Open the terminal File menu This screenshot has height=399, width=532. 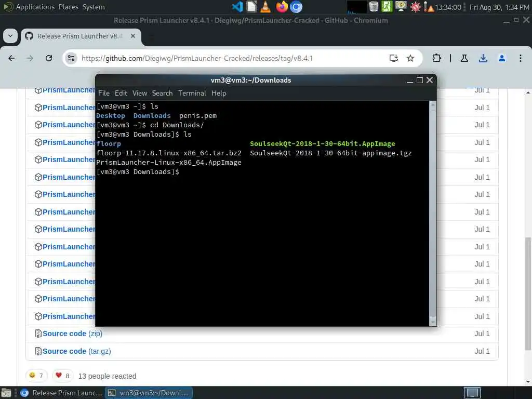104,93
